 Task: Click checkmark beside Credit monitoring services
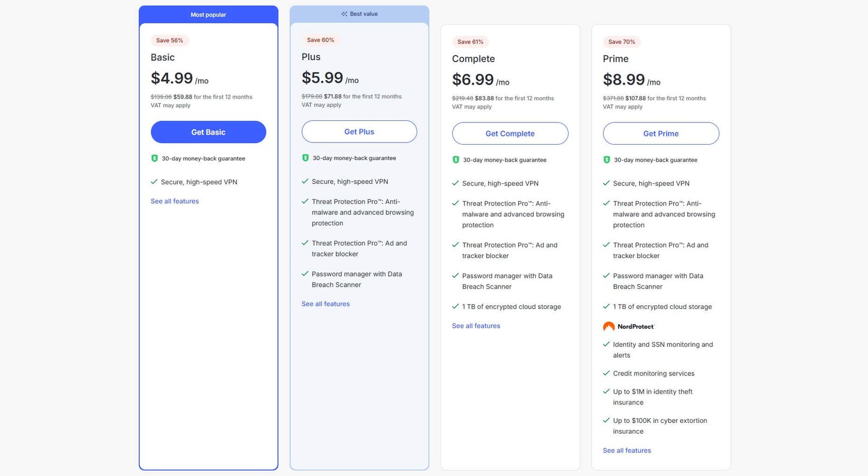pos(607,374)
